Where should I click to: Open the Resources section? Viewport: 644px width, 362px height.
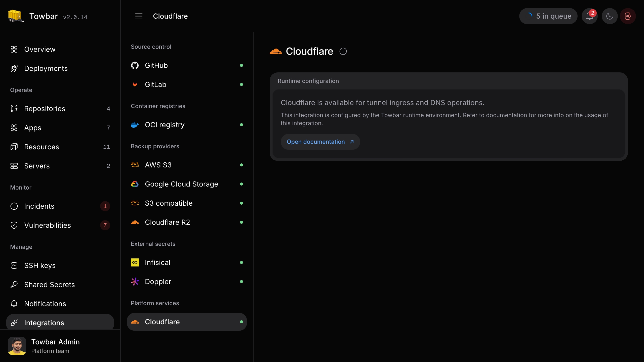pos(60,147)
